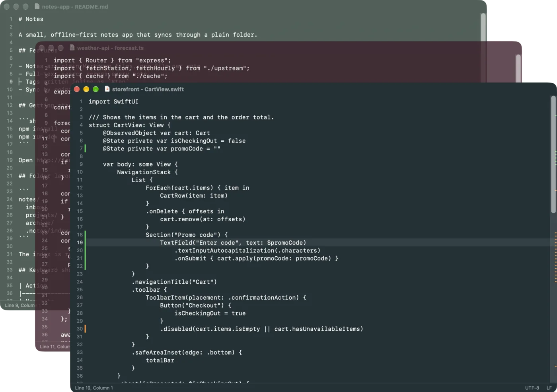The width and height of the screenshot is (557, 392).
Task: Click 'npm' on line 15 in notes-app window
Action: point(24,129)
